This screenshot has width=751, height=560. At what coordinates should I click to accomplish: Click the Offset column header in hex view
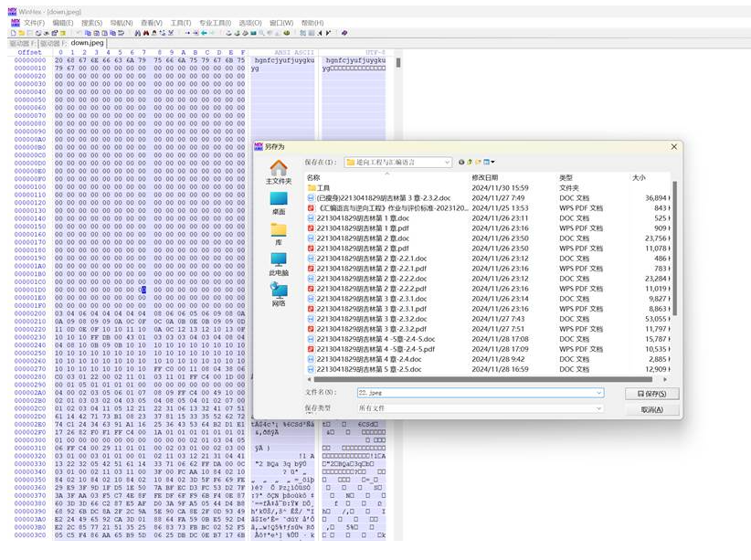coord(30,52)
